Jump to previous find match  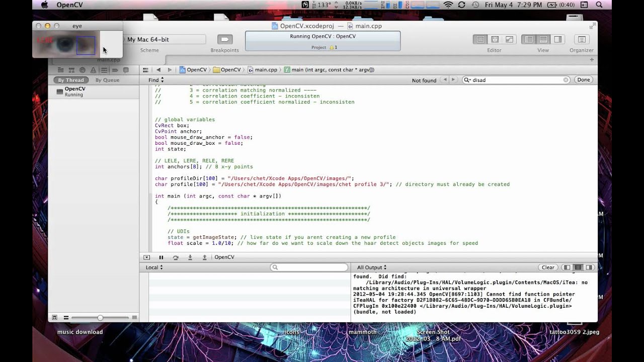444,80
